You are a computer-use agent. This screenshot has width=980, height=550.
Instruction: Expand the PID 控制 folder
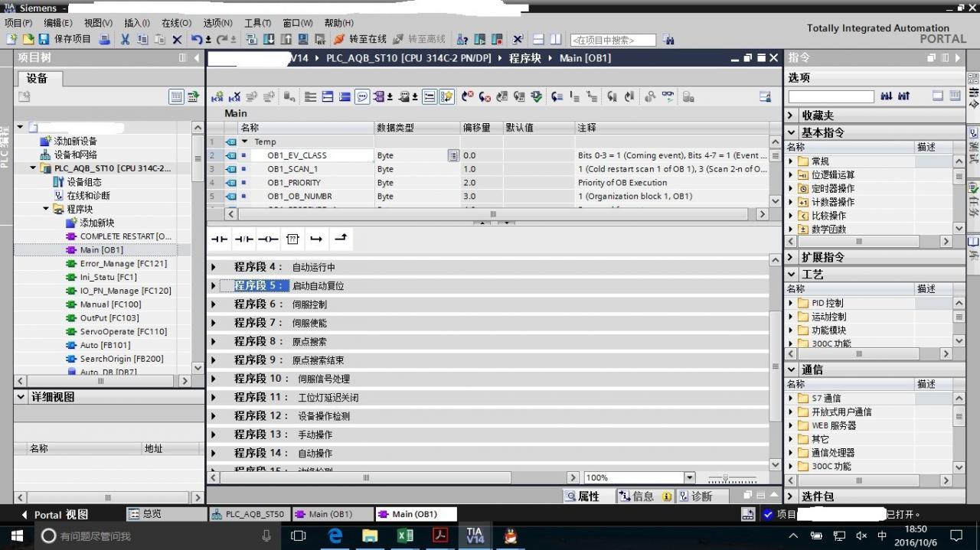click(x=792, y=304)
